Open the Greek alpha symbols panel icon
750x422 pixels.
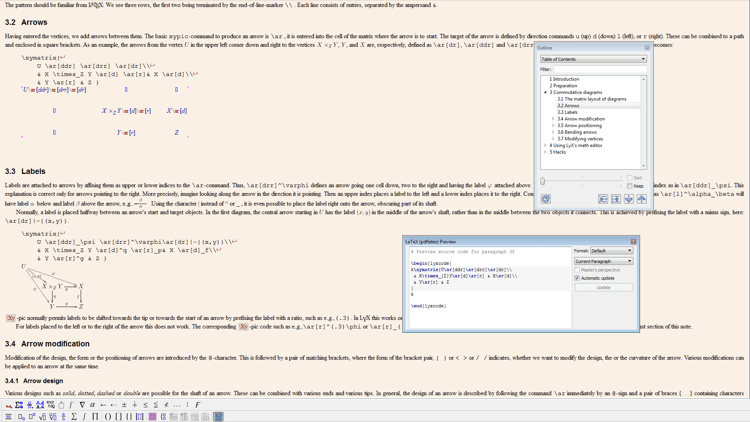92,405
